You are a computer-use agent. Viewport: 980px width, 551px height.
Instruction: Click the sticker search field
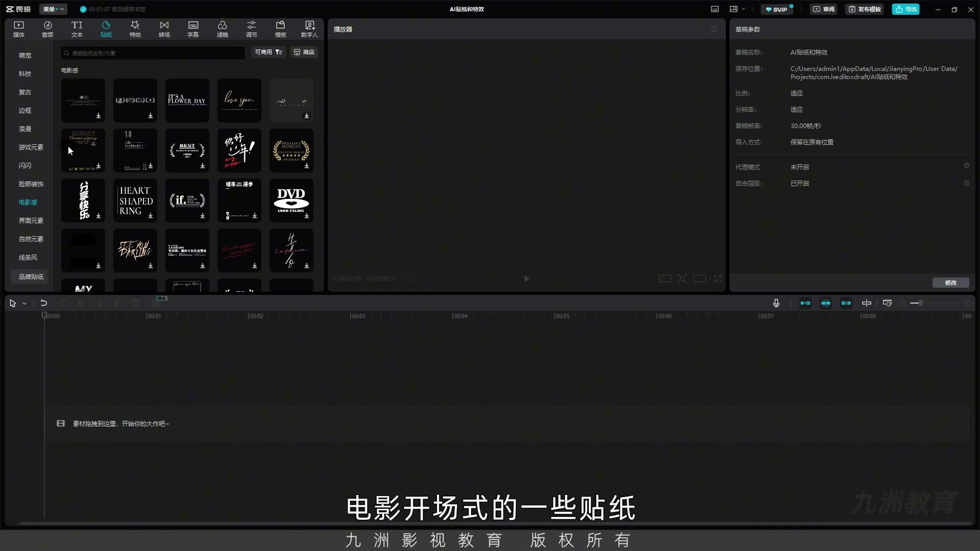coord(153,53)
